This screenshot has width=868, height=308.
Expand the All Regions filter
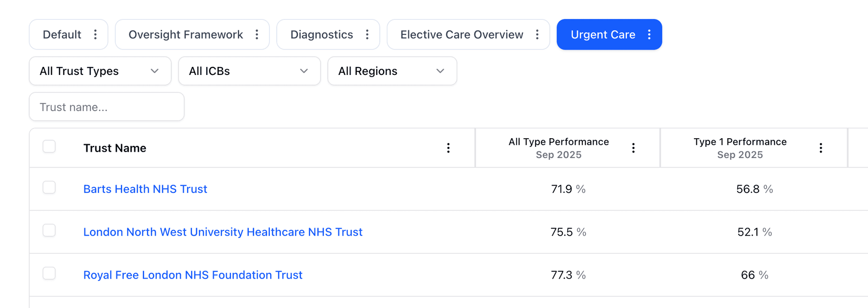pos(392,71)
